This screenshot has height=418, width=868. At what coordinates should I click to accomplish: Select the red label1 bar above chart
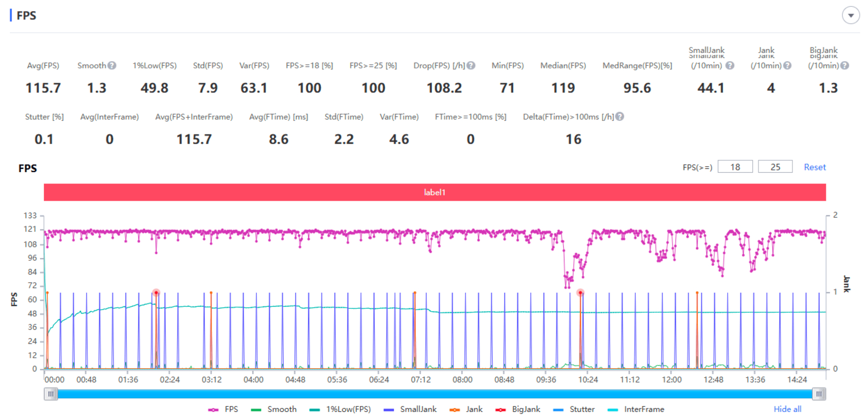(x=435, y=192)
